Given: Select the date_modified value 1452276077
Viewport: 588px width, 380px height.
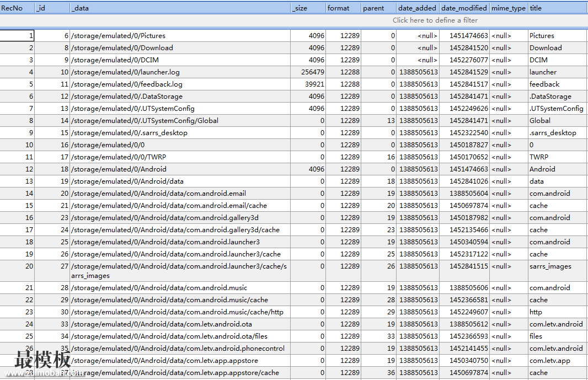Looking at the screenshot, I should [464, 60].
